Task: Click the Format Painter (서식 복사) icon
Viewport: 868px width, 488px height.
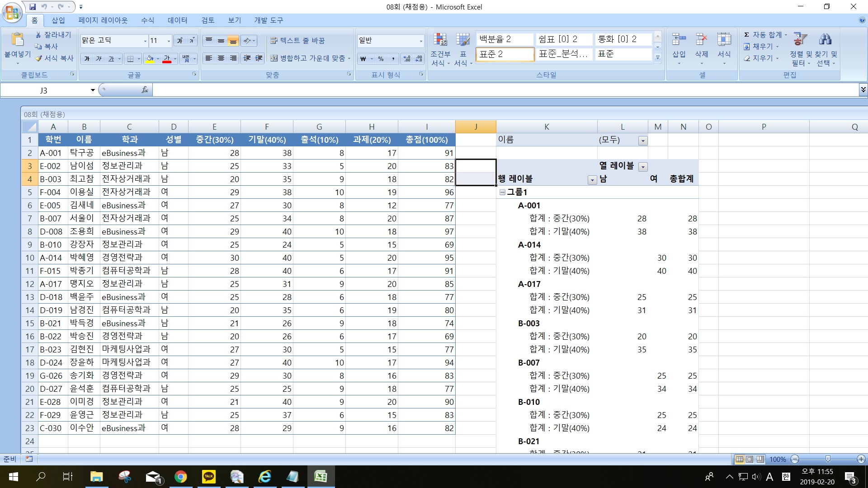Action: (39, 58)
